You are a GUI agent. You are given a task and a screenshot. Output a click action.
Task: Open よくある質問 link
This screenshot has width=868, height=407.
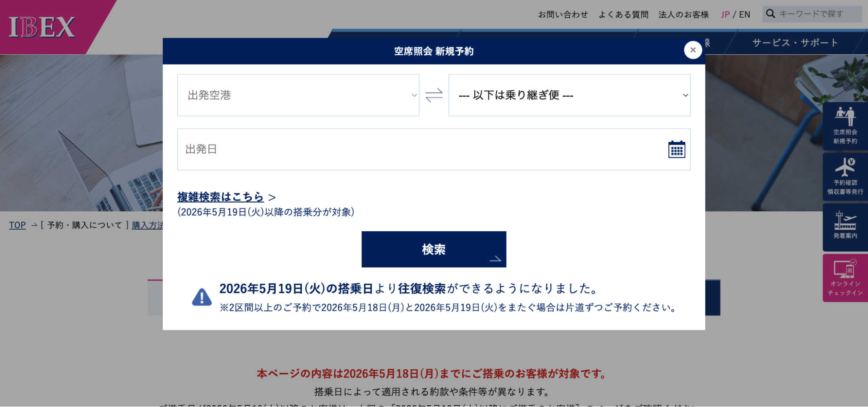click(x=623, y=14)
